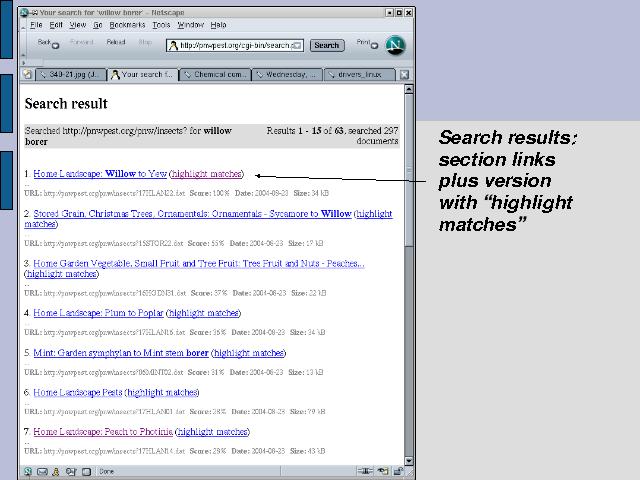Open Navigator from the status bar icon
This screenshot has height=480, width=640.
tap(28, 470)
